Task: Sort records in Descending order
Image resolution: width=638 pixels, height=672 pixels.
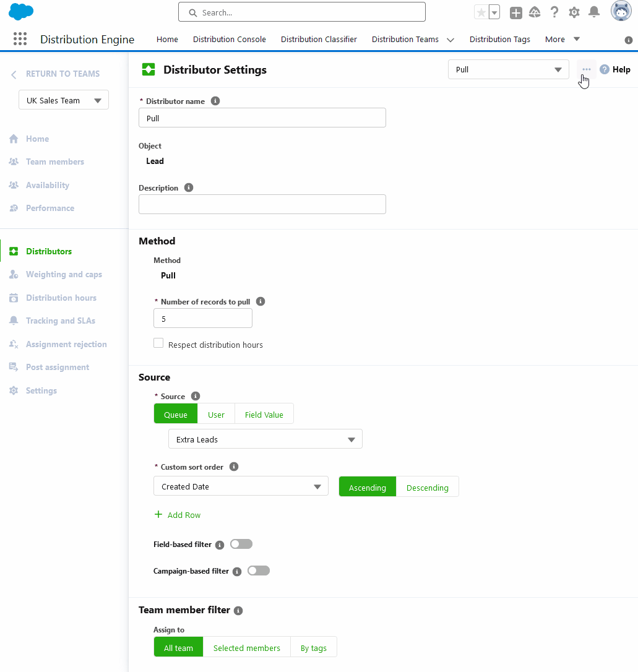Action: click(x=428, y=487)
